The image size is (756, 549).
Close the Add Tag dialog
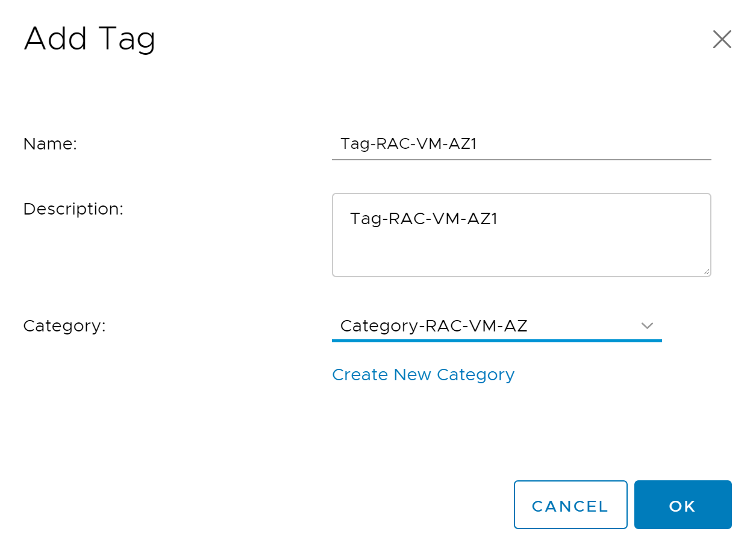(x=722, y=40)
